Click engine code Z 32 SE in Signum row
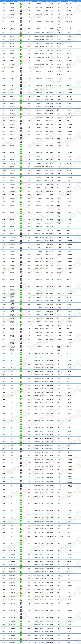 pos(69,117)
